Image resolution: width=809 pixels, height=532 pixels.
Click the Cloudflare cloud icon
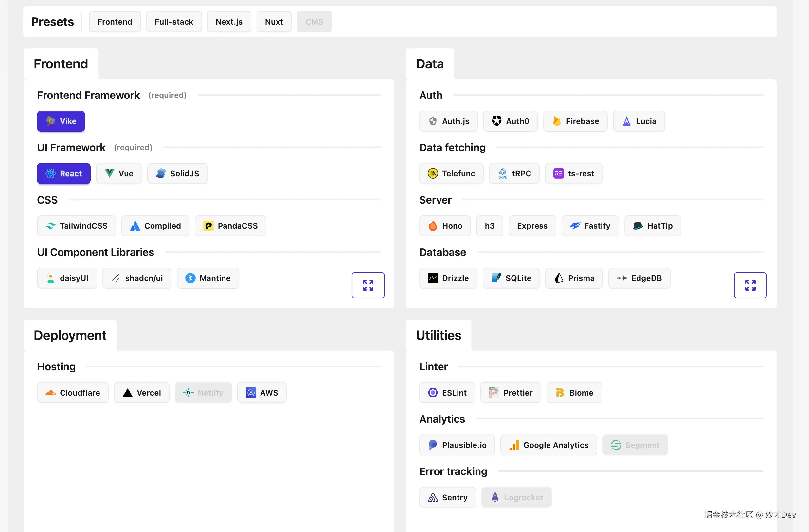51,393
